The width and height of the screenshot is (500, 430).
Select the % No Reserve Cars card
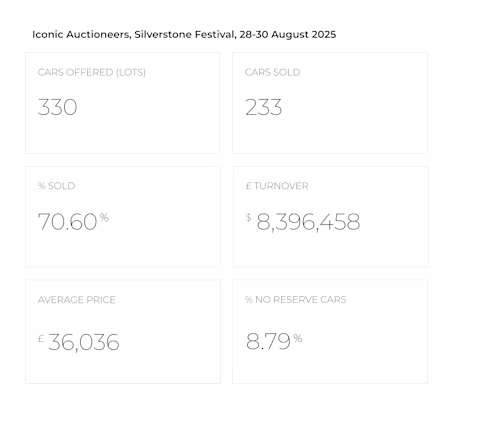click(x=330, y=332)
